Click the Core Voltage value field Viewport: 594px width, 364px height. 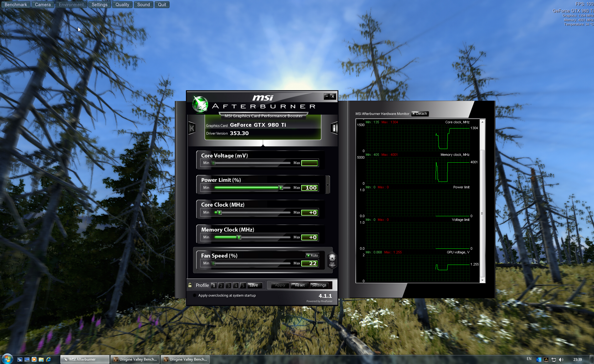point(310,163)
